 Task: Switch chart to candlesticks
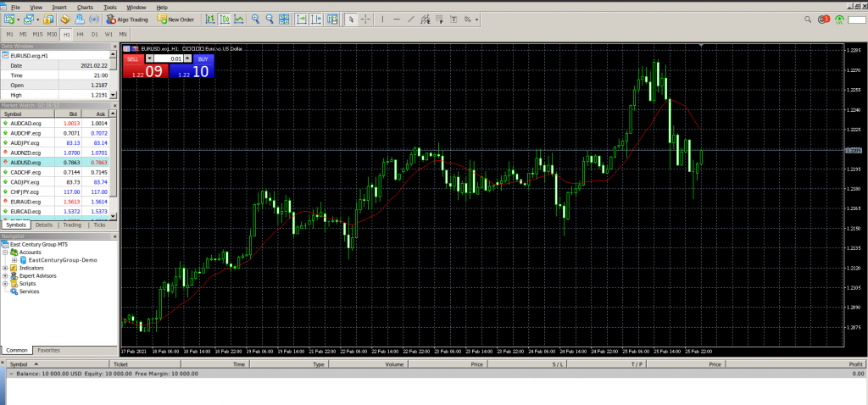[x=225, y=19]
